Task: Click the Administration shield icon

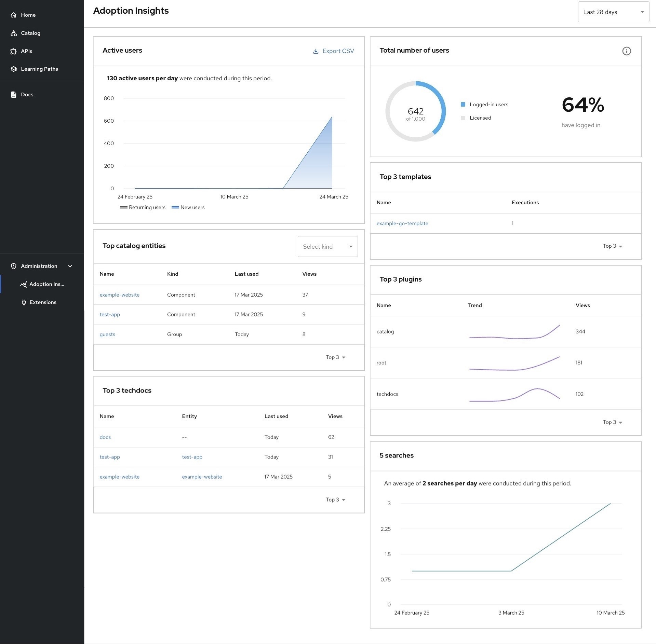Action: coord(14,266)
